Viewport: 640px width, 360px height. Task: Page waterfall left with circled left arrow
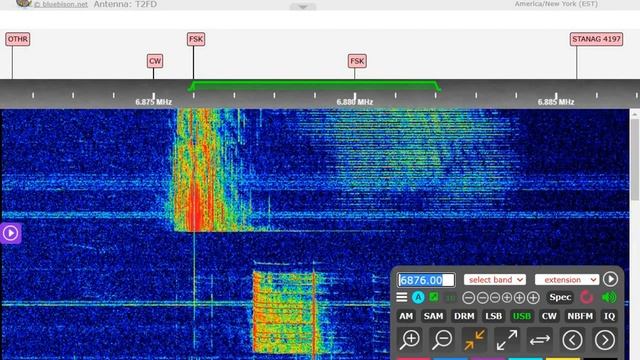(x=572, y=340)
